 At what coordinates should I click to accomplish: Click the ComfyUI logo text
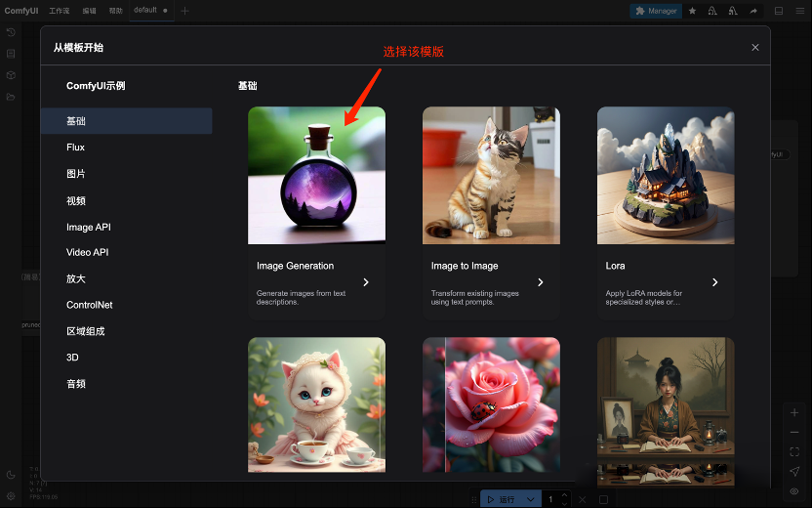21,11
